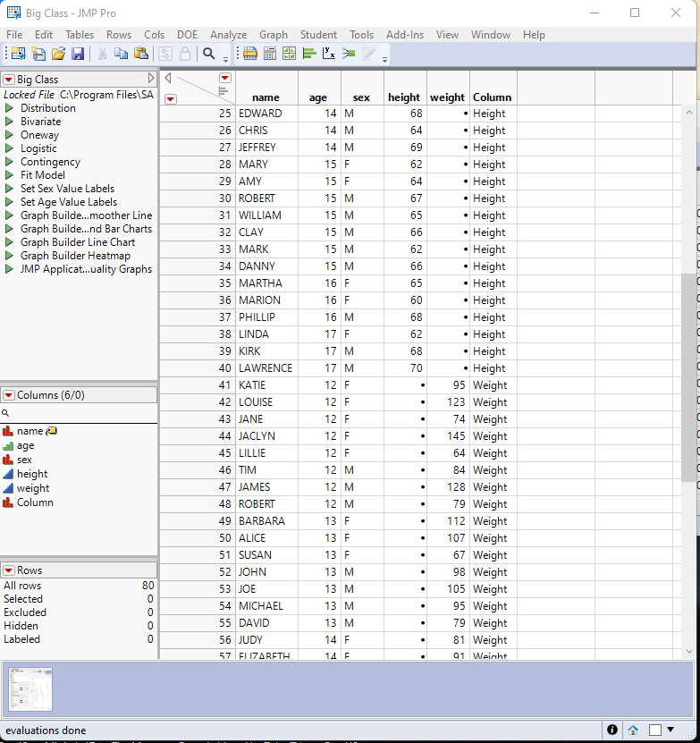The image size is (700, 743).
Task: Toggle the checkbox in the status bar
Action: pyautogui.click(x=655, y=730)
